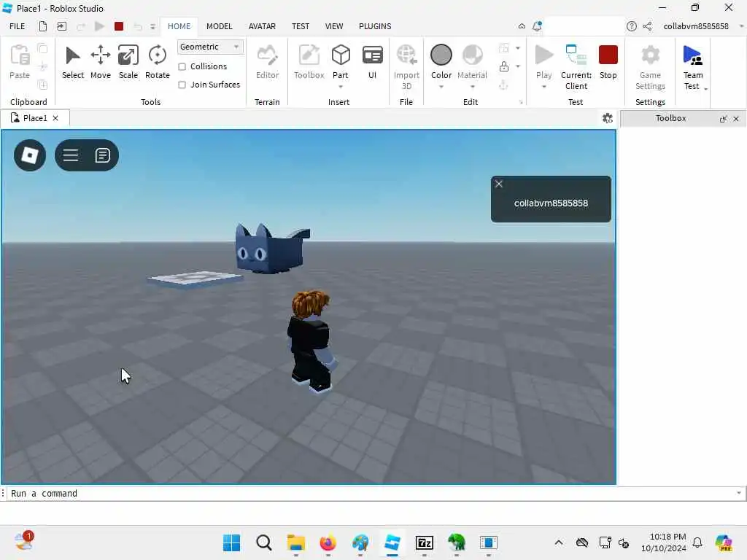Viewport: 747px width, 560px height.
Task: Pick the gray Color swatch
Action: click(441, 55)
